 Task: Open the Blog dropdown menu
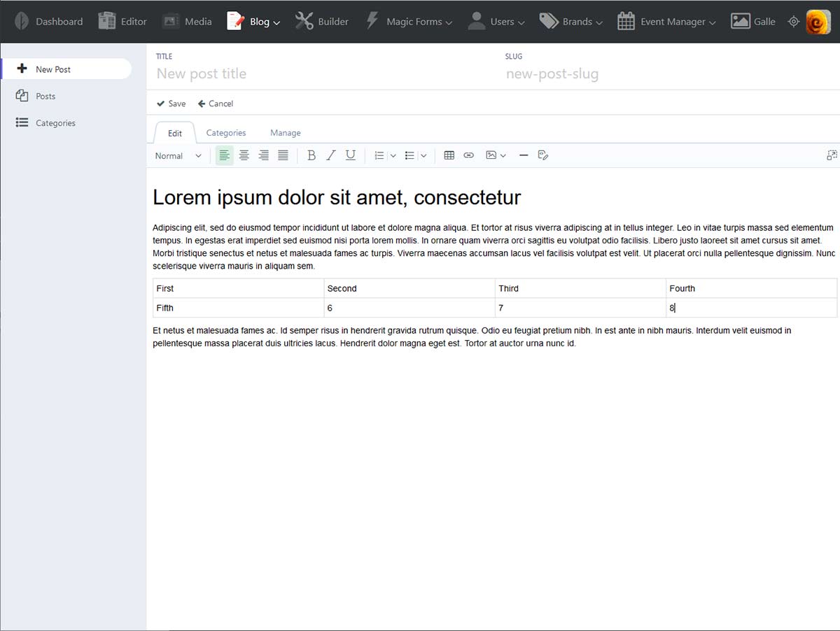[x=253, y=21]
